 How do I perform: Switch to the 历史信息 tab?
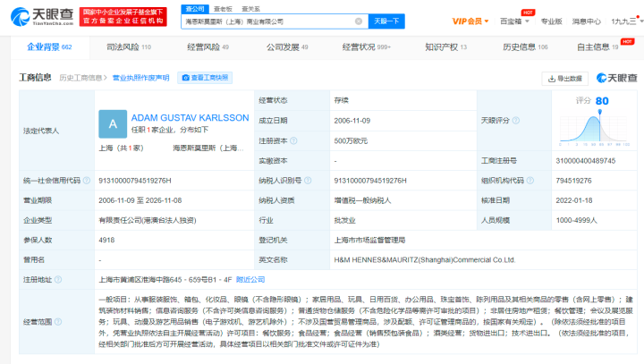[x=525, y=47]
